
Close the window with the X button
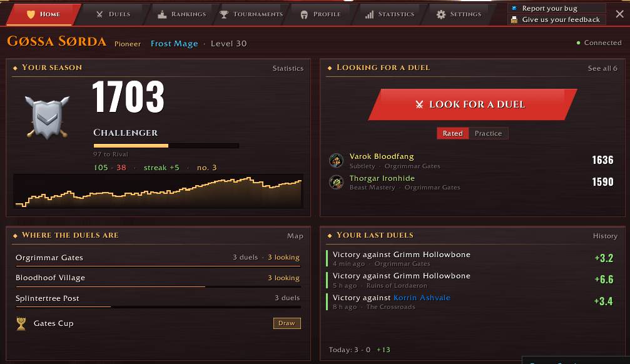point(619,14)
